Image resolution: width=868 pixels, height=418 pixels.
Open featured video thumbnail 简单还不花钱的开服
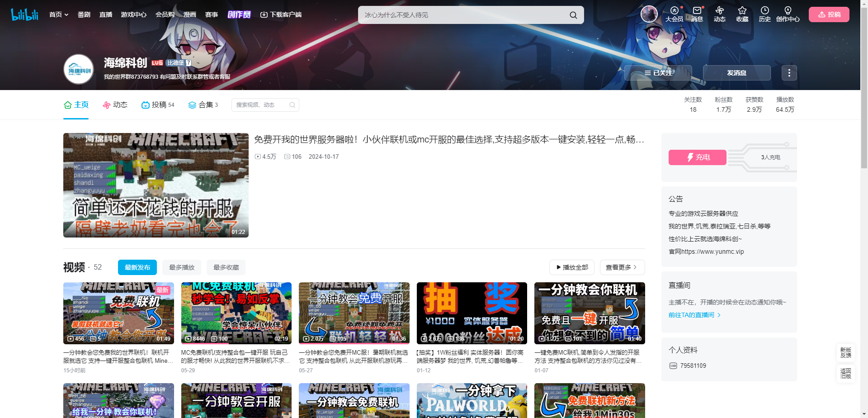tap(156, 185)
